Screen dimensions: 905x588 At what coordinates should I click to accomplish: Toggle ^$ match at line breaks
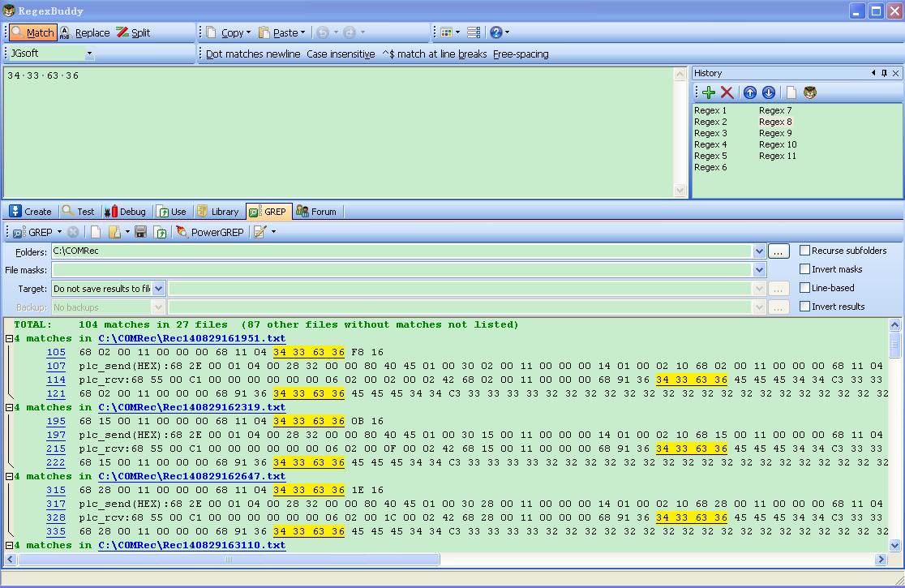[434, 54]
